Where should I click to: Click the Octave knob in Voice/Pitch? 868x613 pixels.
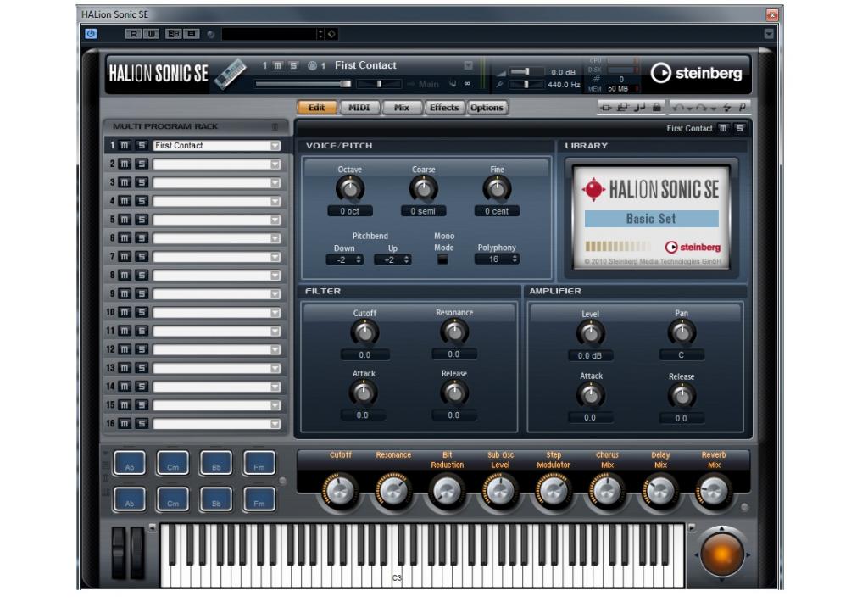[350, 189]
